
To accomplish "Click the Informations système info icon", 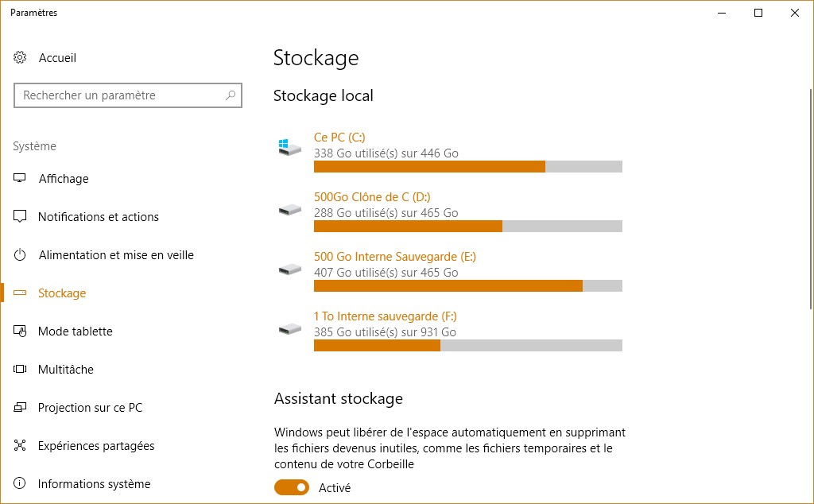I will pyautogui.click(x=21, y=484).
